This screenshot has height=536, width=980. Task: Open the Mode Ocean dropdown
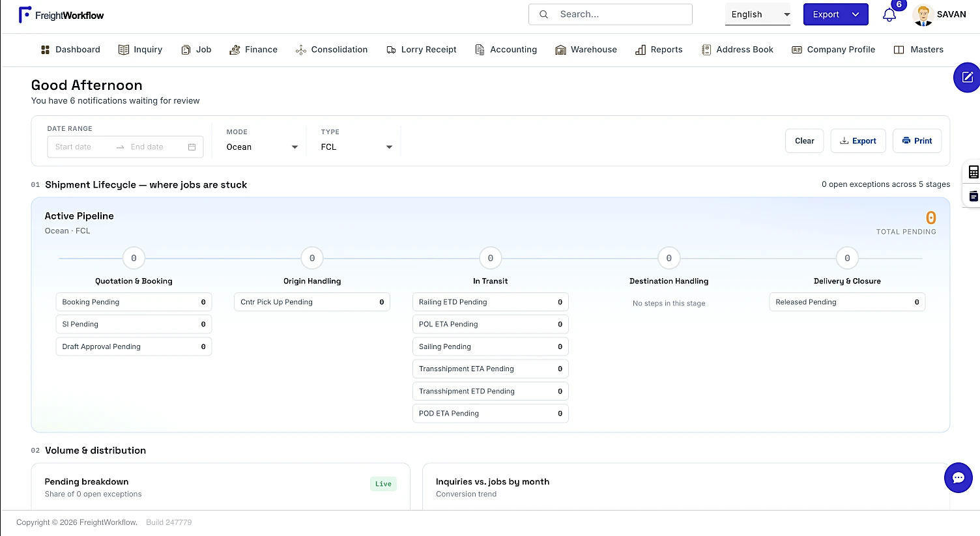(262, 147)
